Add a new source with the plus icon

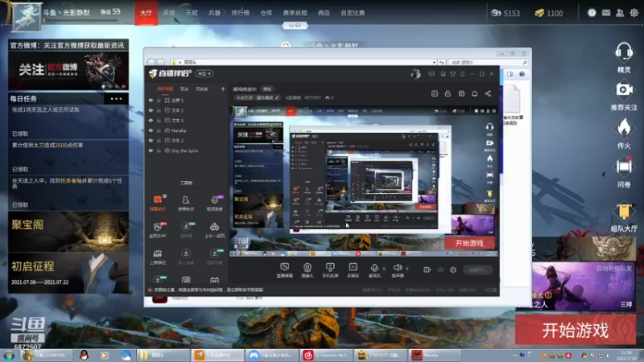coord(223,88)
